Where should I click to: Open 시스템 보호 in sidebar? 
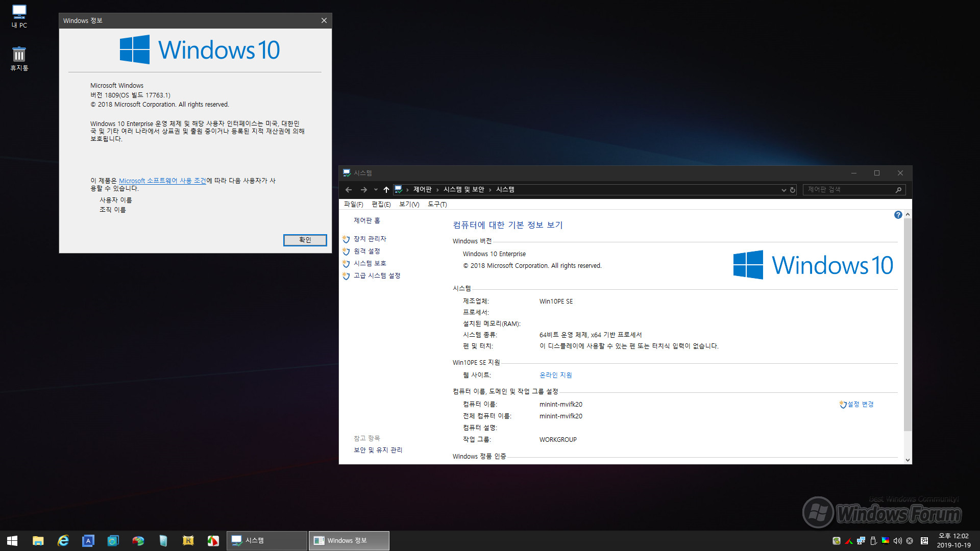[x=370, y=263]
